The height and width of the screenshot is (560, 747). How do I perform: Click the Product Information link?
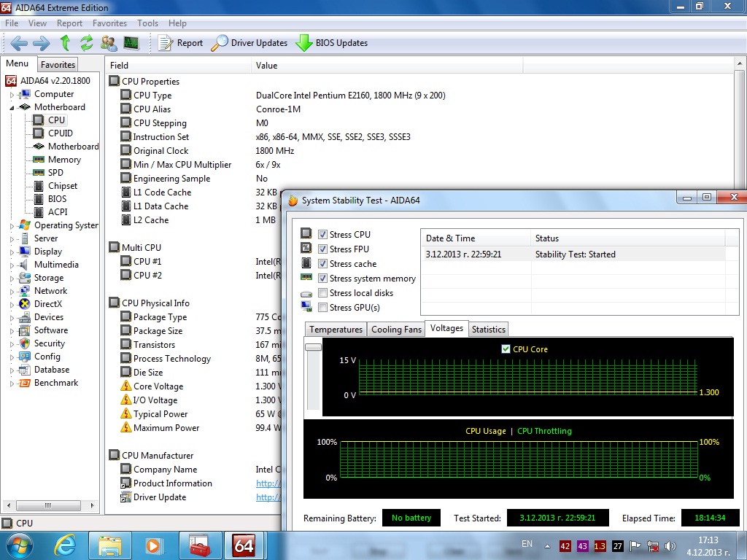[268, 483]
